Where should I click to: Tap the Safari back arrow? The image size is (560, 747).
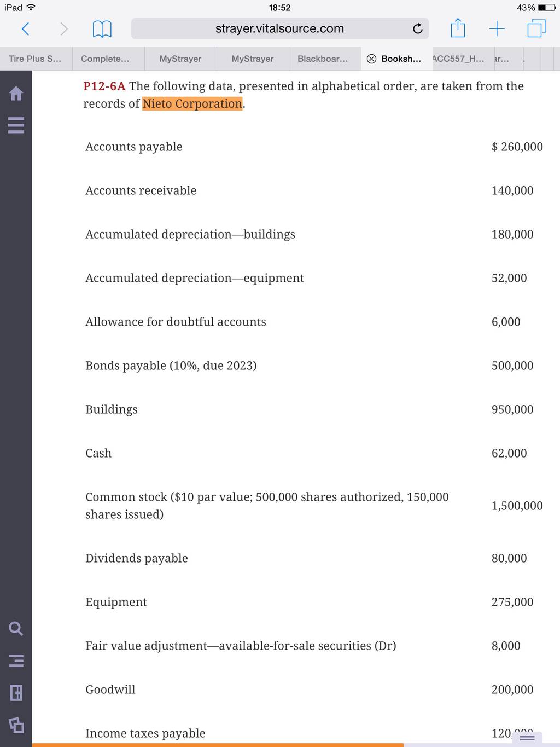click(25, 28)
